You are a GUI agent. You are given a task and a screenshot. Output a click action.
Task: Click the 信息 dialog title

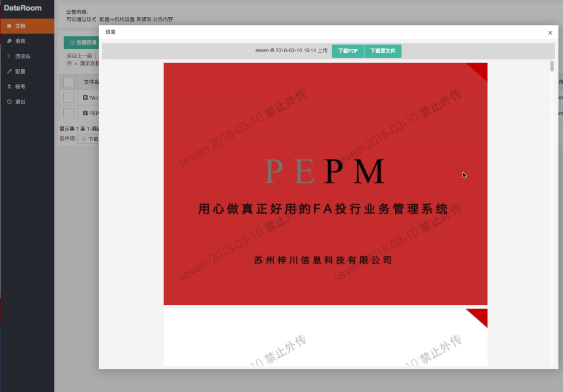pyautogui.click(x=111, y=32)
